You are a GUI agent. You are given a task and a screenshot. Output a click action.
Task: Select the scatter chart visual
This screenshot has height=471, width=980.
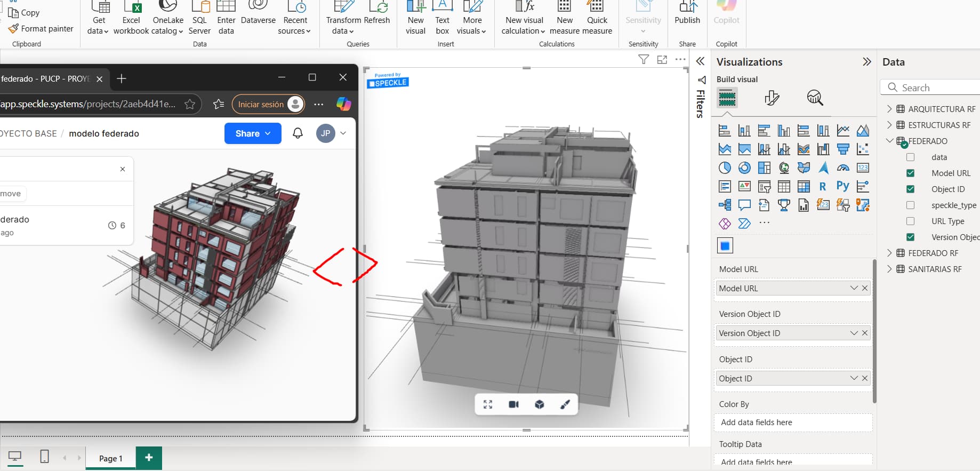click(863, 149)
